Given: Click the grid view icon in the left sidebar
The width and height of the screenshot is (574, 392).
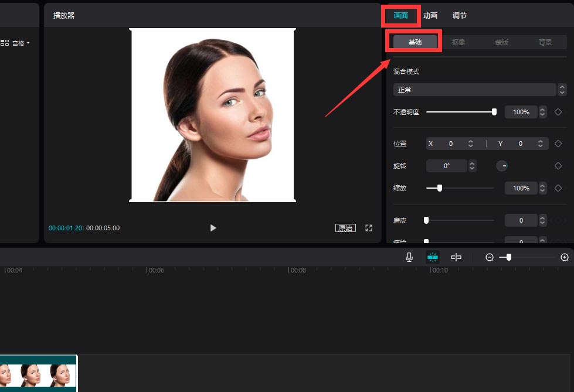Looking at the screenshot, I should 5,42.
